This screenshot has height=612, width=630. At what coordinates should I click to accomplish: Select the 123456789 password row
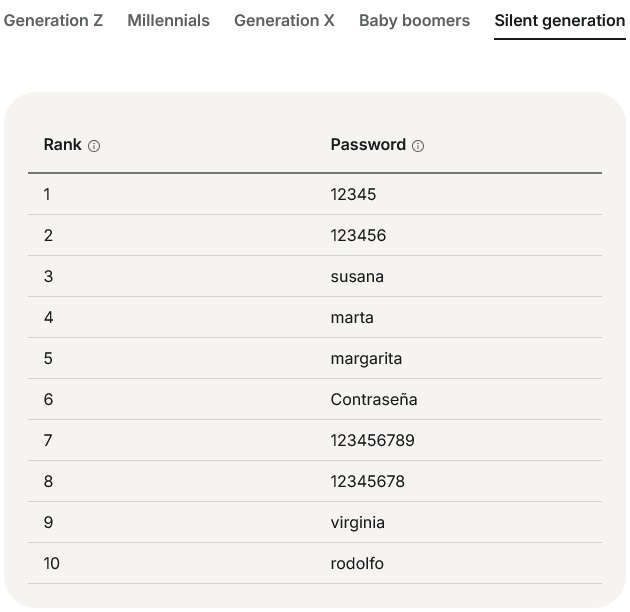tap(372, 440)
